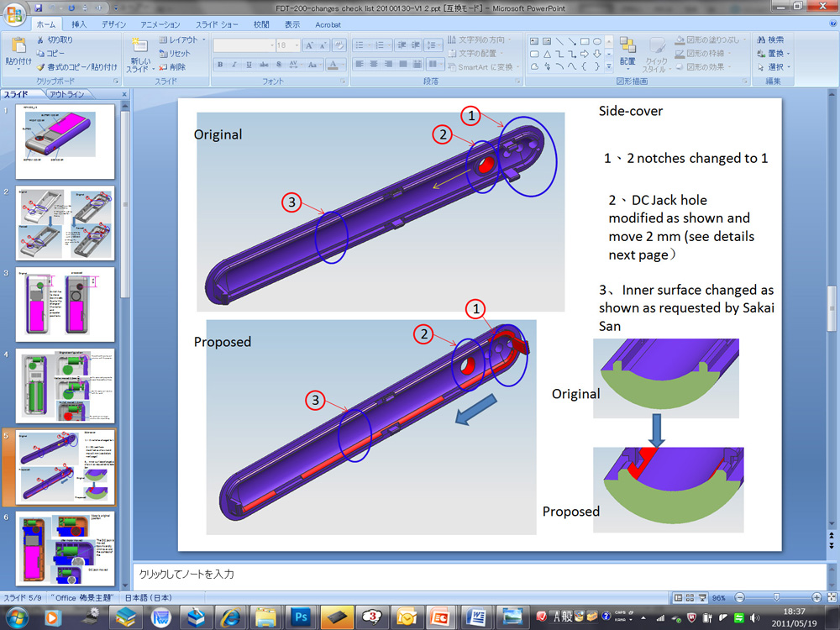Toggle Bold text formatting

click(220, 65)
